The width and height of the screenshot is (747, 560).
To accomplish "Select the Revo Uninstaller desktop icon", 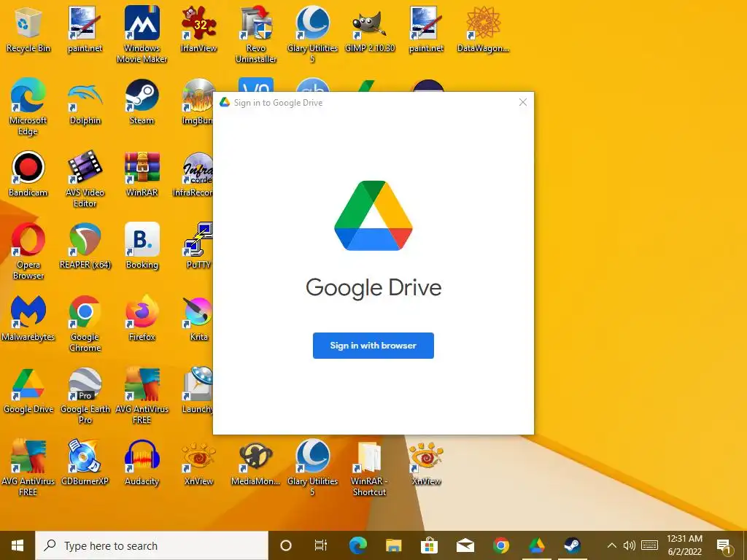I will 256,34.
